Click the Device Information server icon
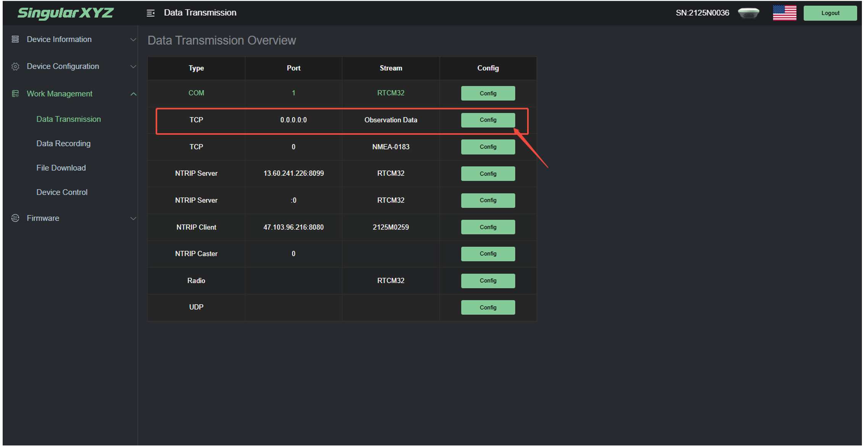Viewport: 868px width, 447px height. pyautogui.click(x=15, y=39)
